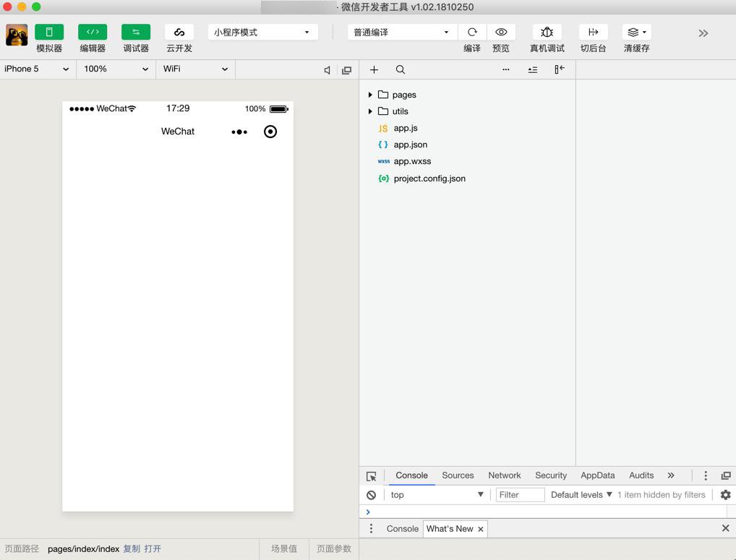
Task: Close the devtools drawer
Action: coord(726,529)
